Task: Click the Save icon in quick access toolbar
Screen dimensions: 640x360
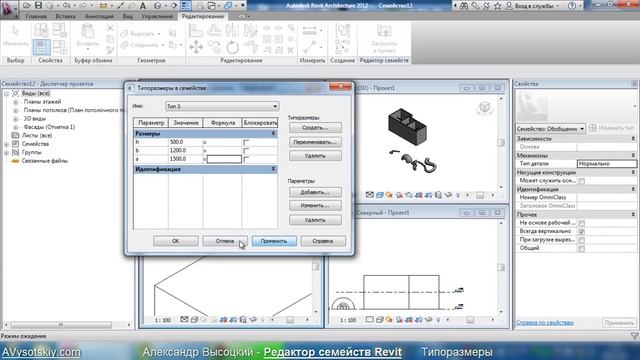Action: [x=38, y=5]
